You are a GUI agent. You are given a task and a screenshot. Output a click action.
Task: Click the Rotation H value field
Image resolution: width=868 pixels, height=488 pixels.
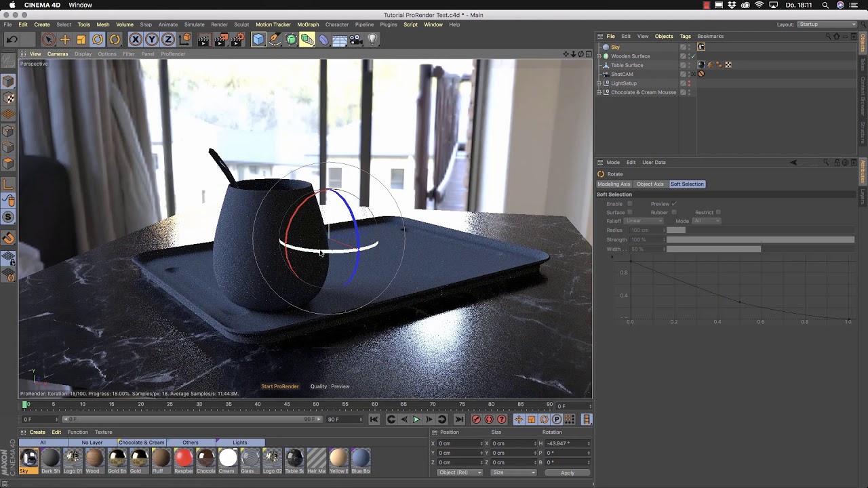pos(568,443)
